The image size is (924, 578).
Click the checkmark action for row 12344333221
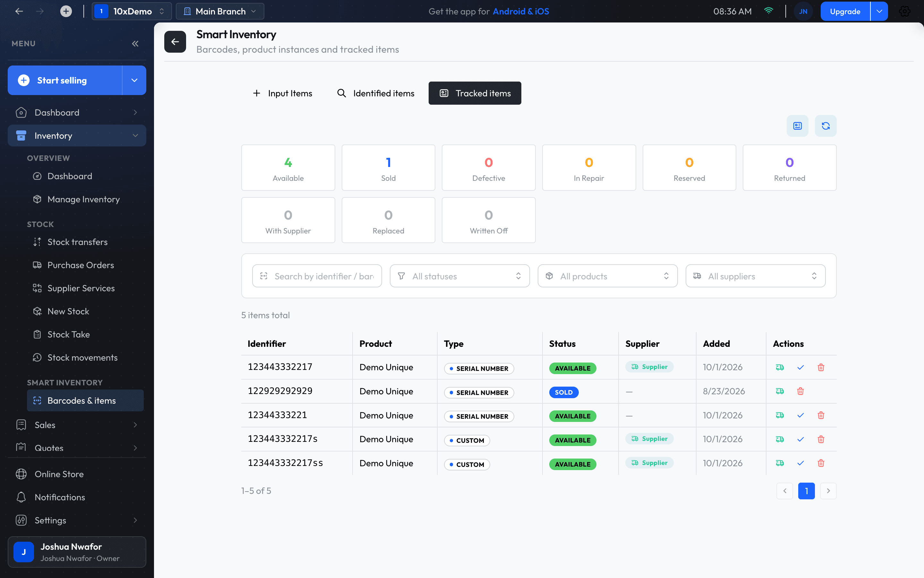click(x=800, y=415)
